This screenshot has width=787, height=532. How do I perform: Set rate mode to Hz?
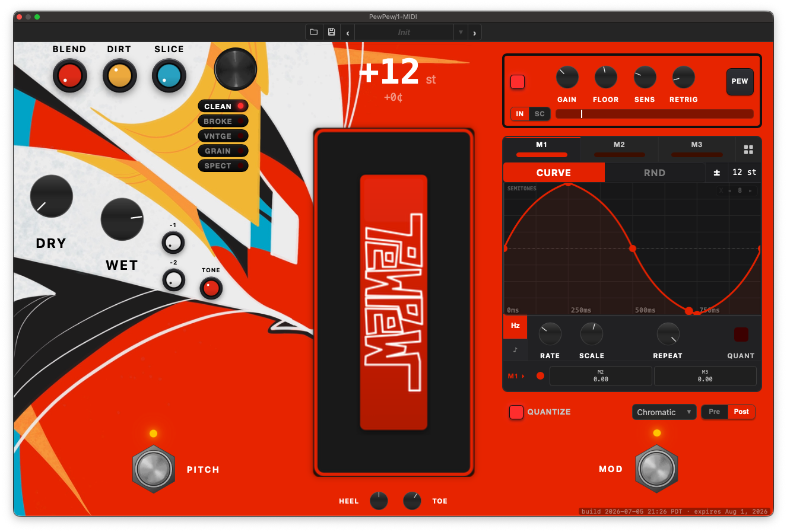(x=515, y=326)
